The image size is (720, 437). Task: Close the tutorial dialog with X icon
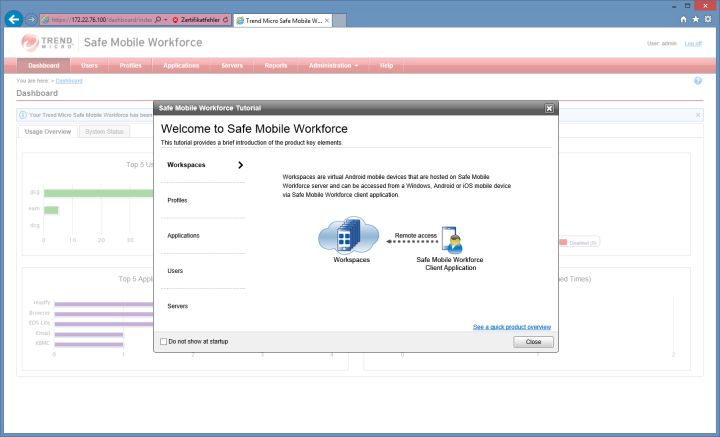click(549, 107)
